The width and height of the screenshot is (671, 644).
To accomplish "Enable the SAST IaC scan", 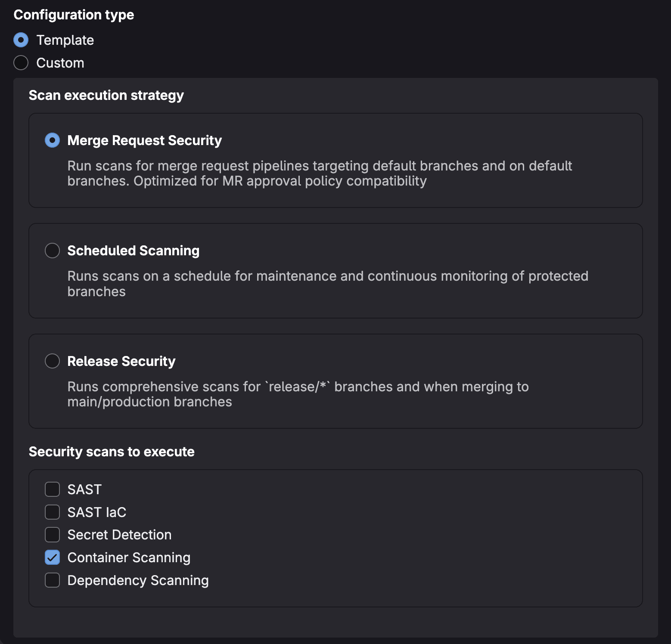I will click(x=52, y=512).
